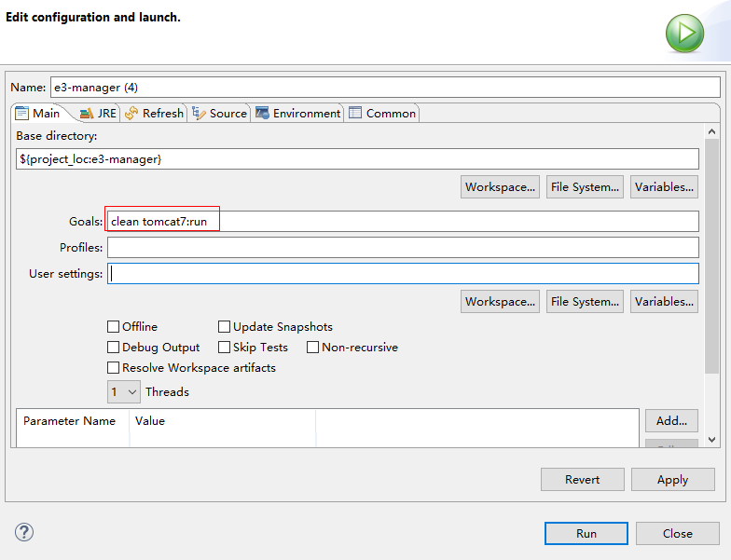
Task: Click the User settings input field
Action: click(403, 274)
